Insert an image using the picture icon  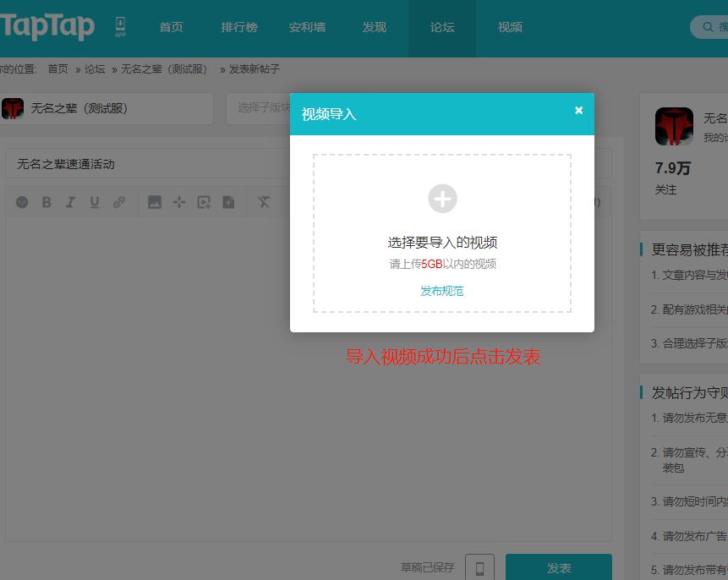pyautogui.click(x=155, y=202)
